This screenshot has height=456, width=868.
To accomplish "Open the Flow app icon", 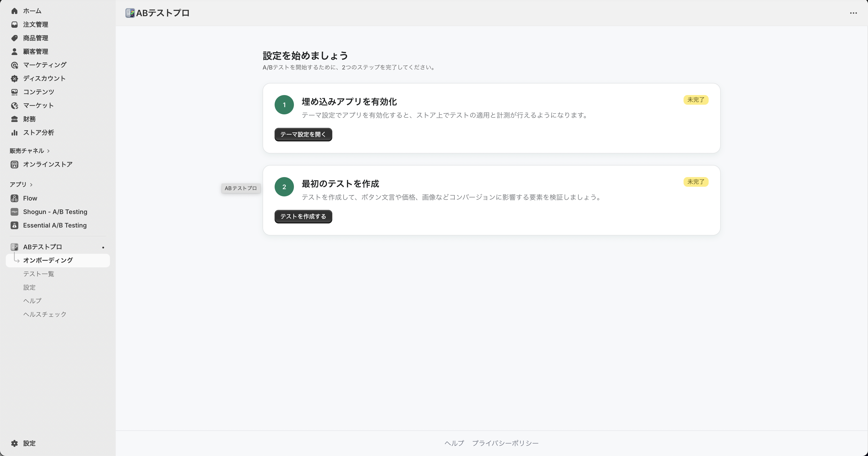I will 14,198.
